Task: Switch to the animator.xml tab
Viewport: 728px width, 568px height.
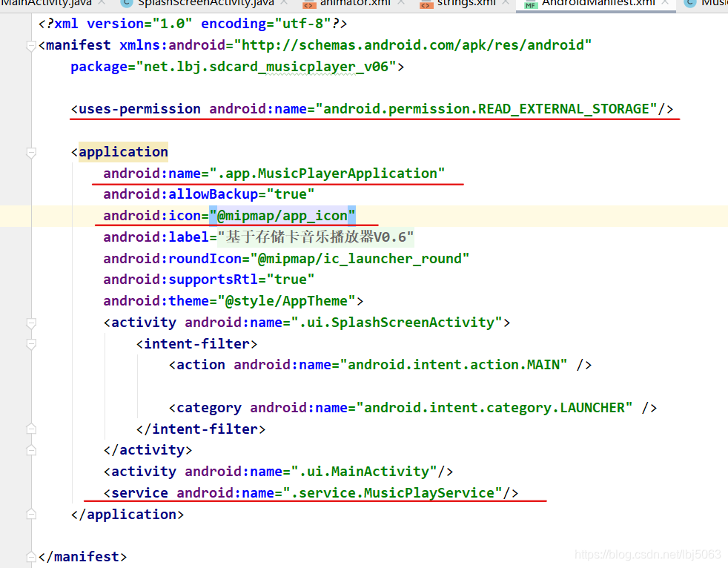Action: pos(355,3)
